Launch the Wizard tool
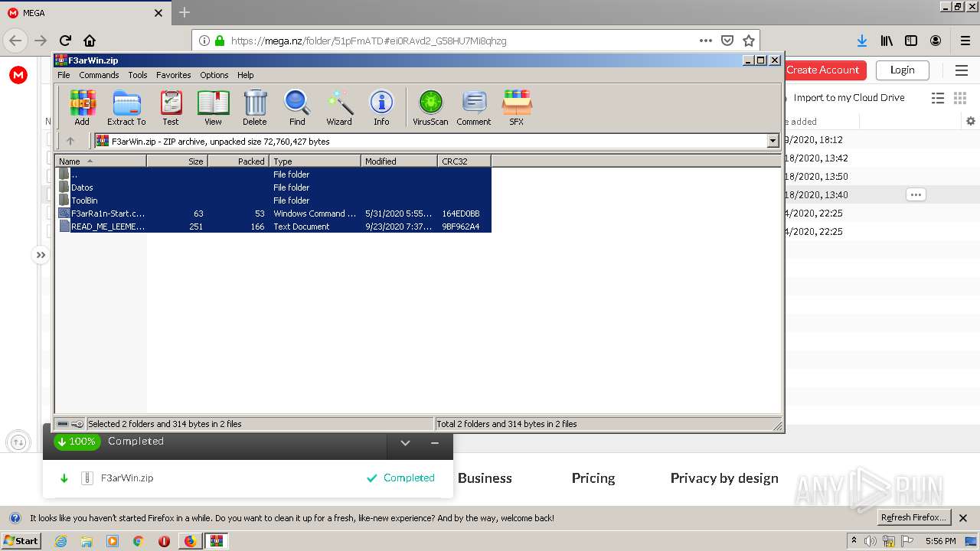This screenshot has height=551, width=980. click(x=339, y=107)
